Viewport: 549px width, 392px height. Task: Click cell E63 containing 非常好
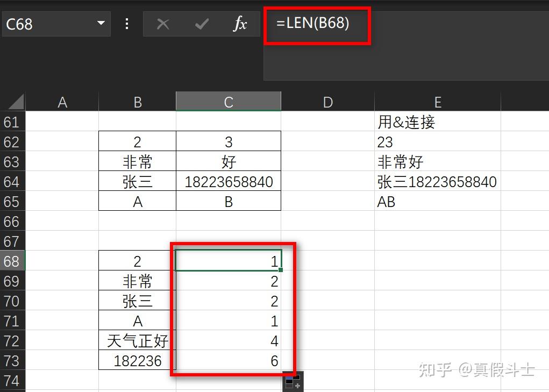coord(438,161)
